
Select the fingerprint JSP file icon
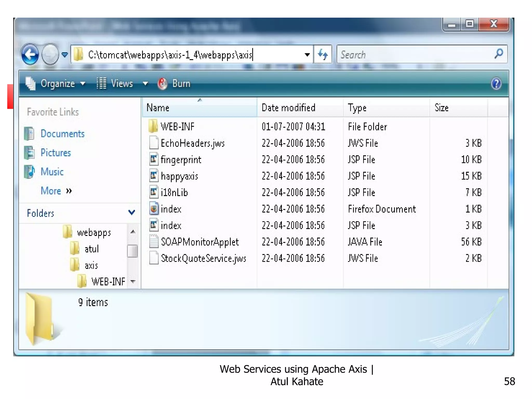pyautogui.click(x=154, y=159)
